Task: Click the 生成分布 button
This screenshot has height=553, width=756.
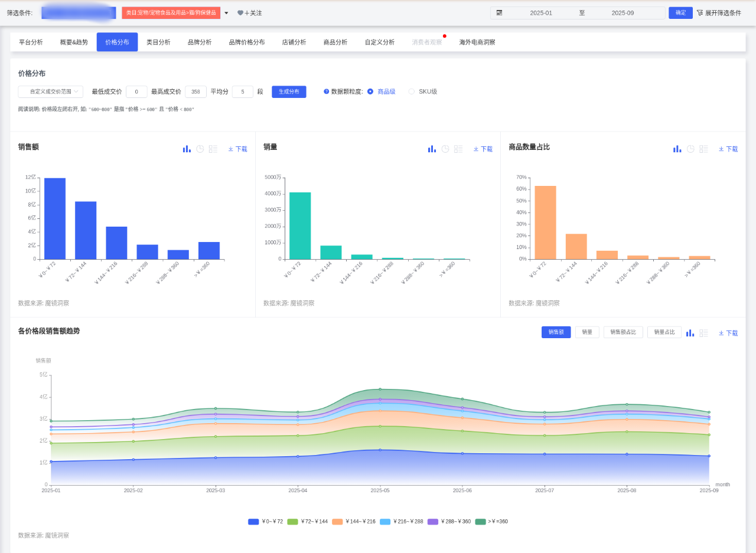Action: point(289,91)
